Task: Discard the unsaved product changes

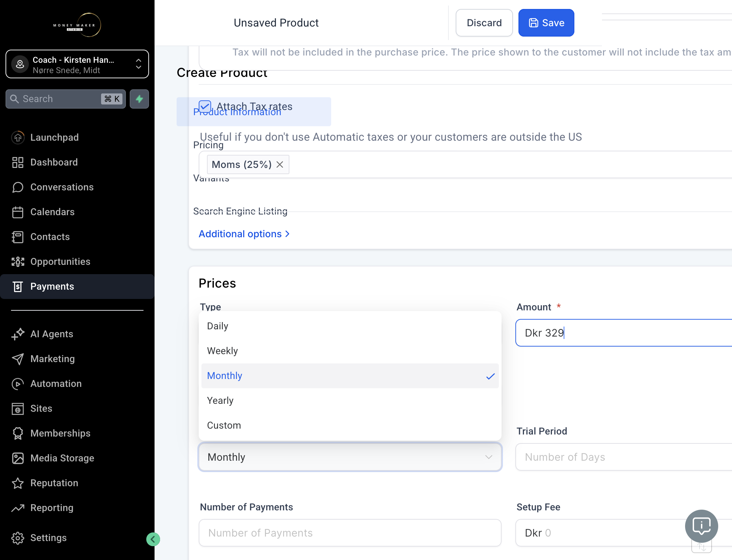Action: 484,23
